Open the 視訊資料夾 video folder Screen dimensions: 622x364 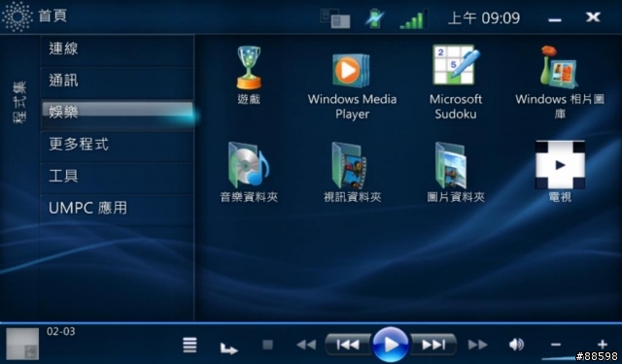pos(350,166)
